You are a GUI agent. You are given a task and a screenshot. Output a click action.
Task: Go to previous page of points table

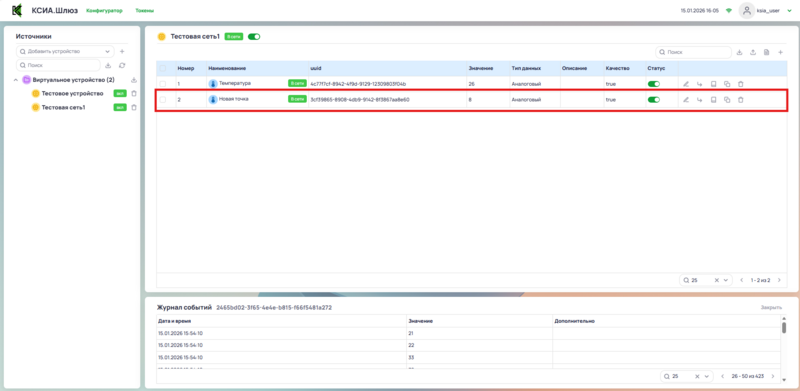click(742, 280)
